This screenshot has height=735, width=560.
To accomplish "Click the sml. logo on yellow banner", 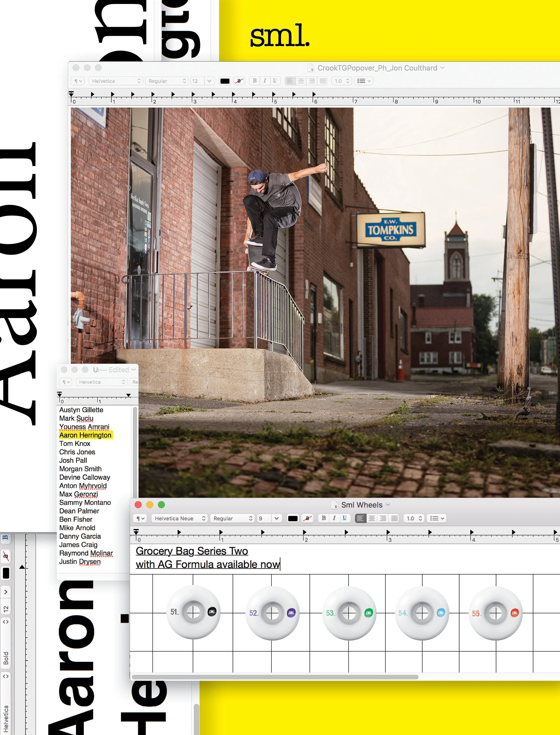I will pos(280,35).
